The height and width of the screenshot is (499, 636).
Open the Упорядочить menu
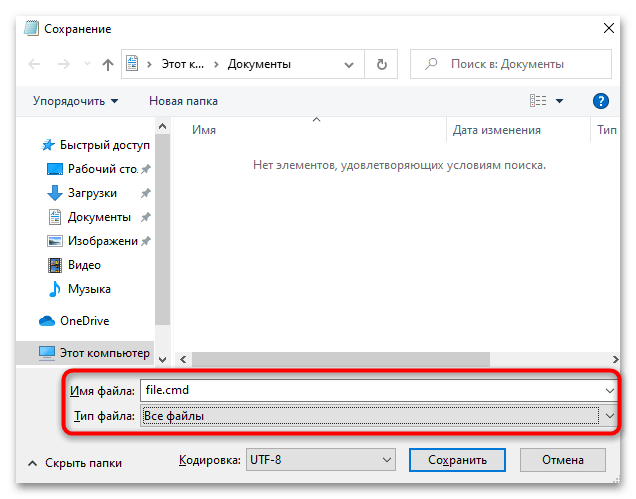[x=76, y=101]
